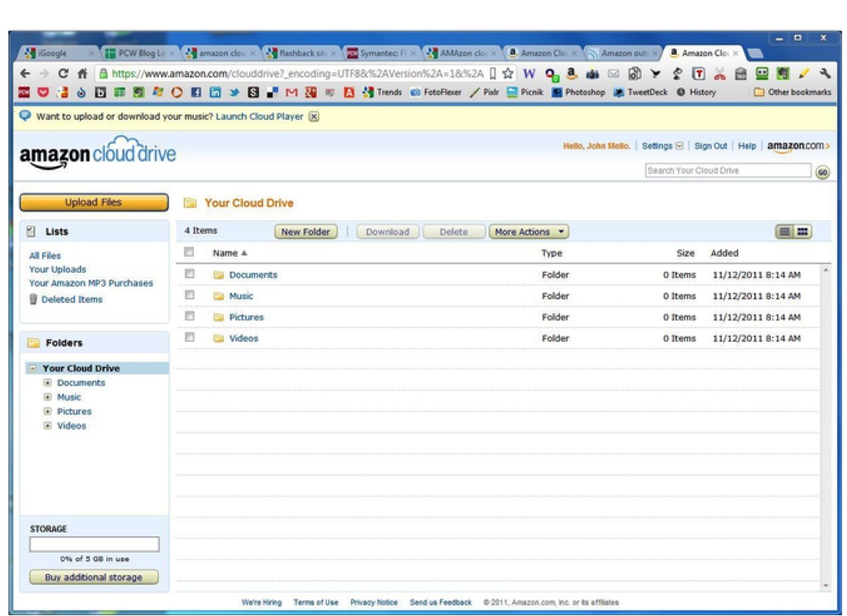This screenshot has height=616, width=847.
Task: Open Other bookmarks folder
Action: (x=792, y=93)
